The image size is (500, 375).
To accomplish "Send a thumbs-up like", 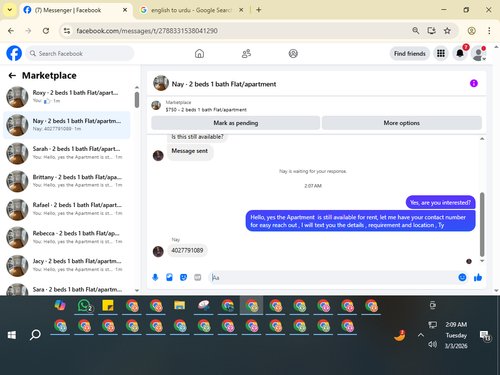I will point(478,277).
